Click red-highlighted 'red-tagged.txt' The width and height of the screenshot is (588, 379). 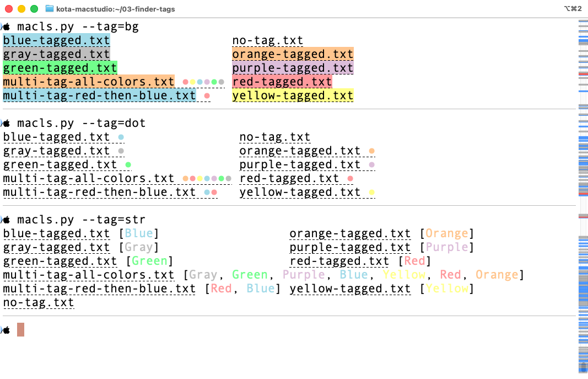click(x=282, y=82)
